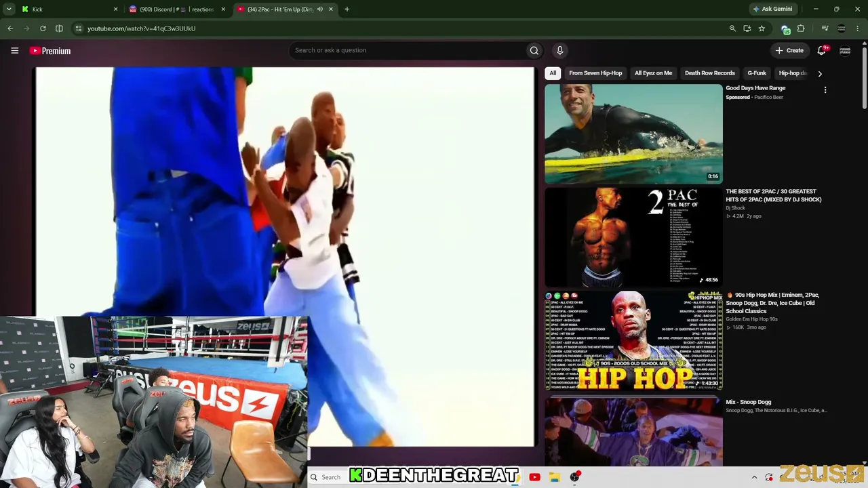This screenshot has height=488, width=868.
Task: Bookmark this page with the star
Action: (x=762, y=28)
